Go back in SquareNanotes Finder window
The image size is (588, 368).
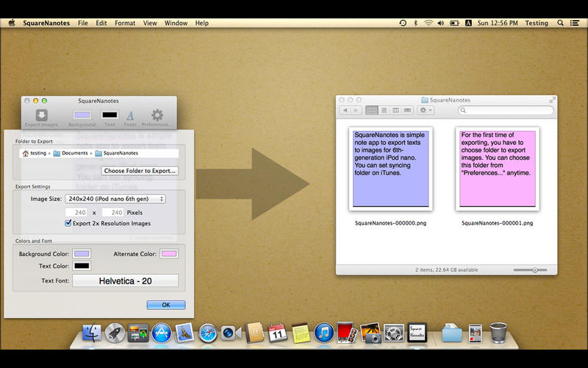coord(345,110)
